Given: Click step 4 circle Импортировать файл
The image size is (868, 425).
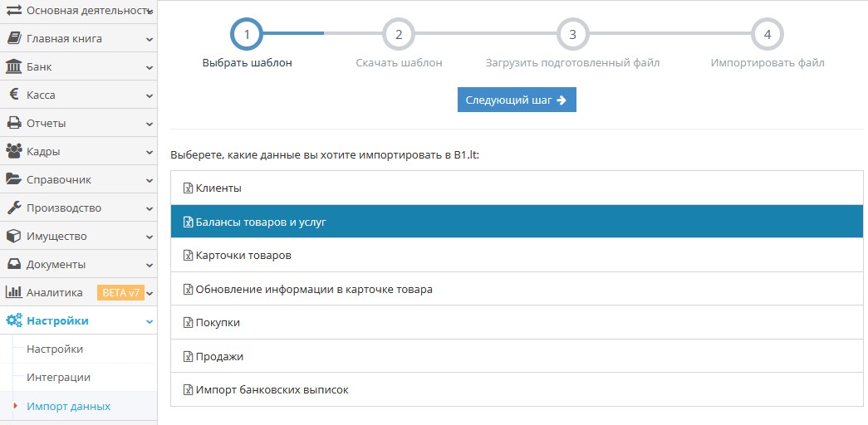Looking at the screenshot, I should pos(767,34).
